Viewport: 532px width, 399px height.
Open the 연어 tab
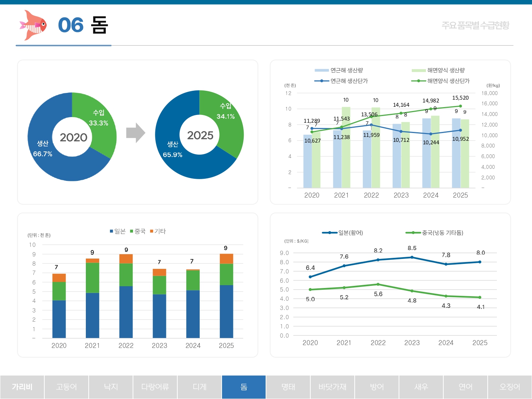pyautogui.click(x=465, y=387)
